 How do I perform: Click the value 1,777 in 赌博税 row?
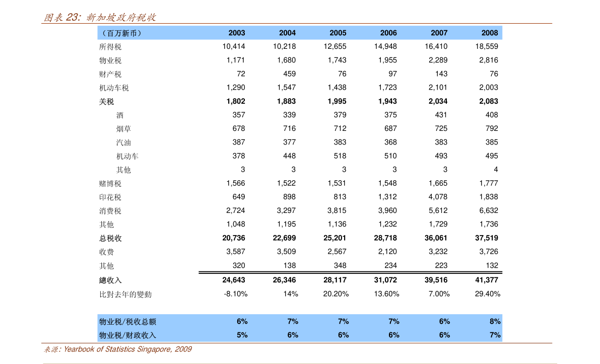point(488,183)
